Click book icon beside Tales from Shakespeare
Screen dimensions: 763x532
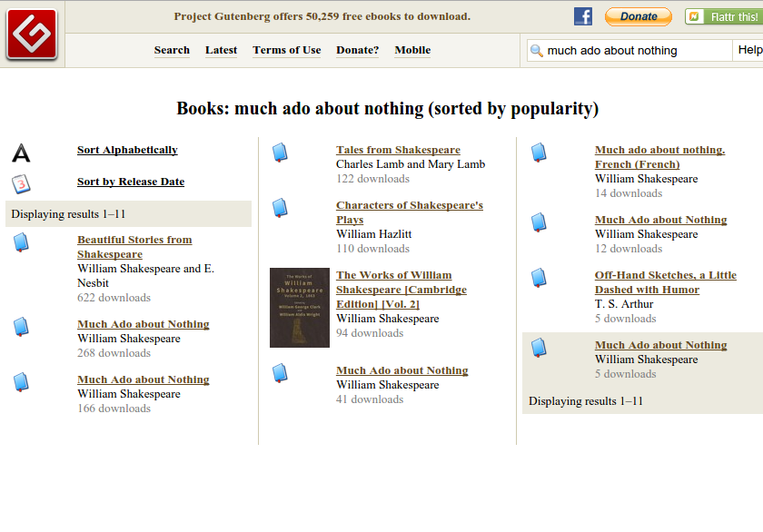[x=280, y=153]
